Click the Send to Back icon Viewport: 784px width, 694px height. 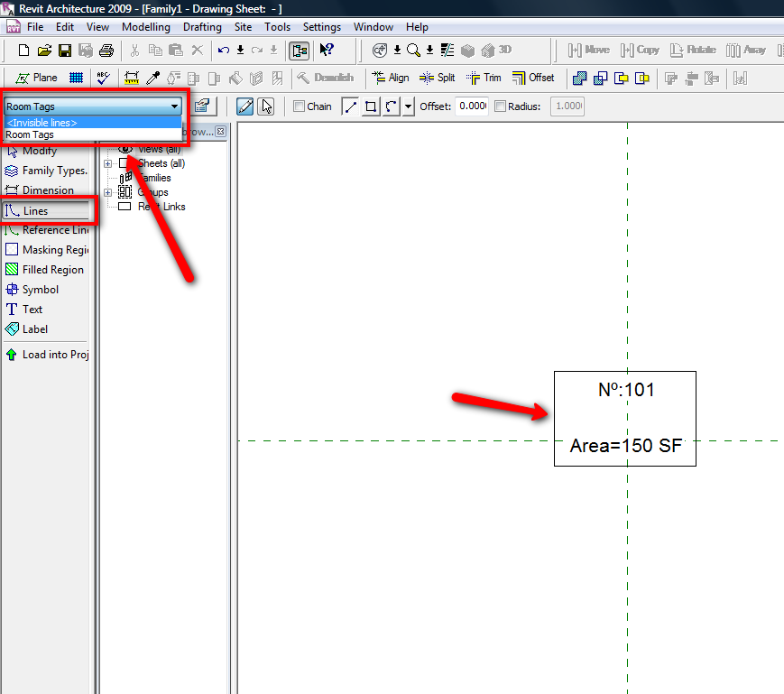[x=621, y=78]
